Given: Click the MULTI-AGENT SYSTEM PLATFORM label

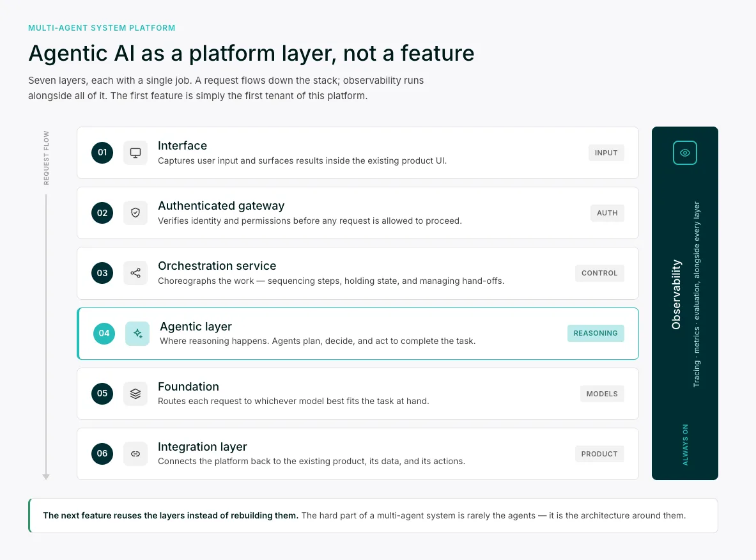Looking at the screenshot, I should point(102,28).
